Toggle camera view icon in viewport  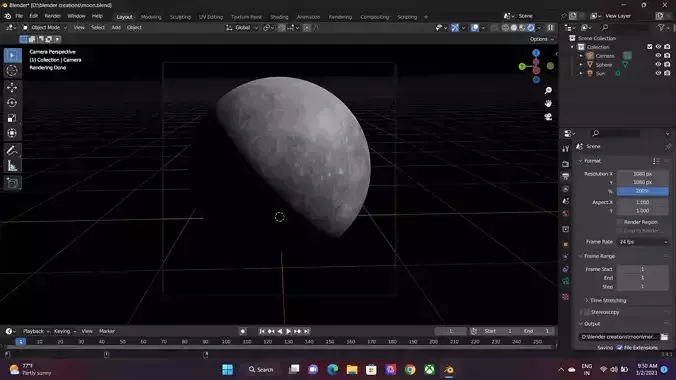[548, 117]
